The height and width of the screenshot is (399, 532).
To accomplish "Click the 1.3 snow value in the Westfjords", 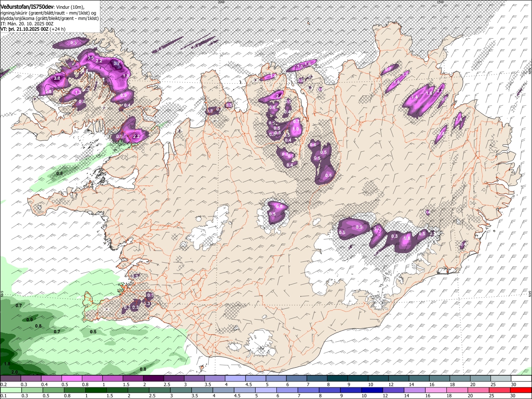I will coord(78,92).
